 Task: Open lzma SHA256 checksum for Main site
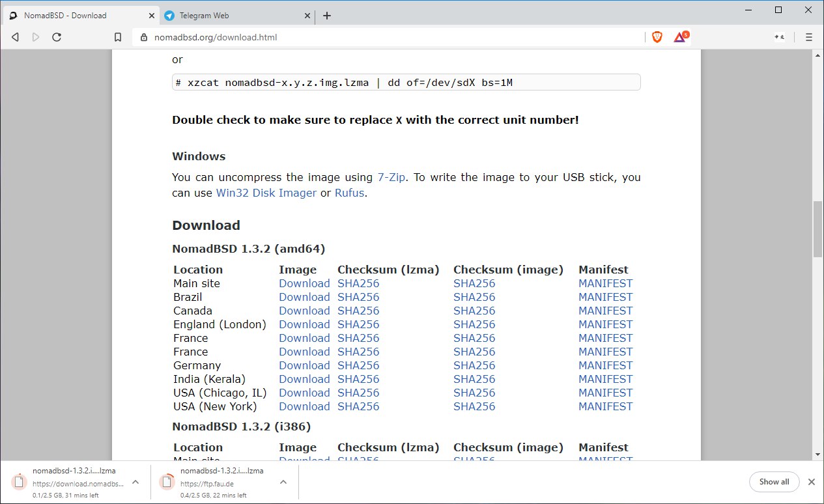(x=358, y=283)
